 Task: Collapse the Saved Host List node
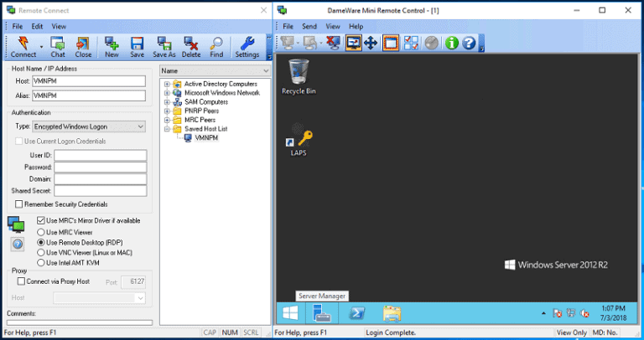[168, 129]
